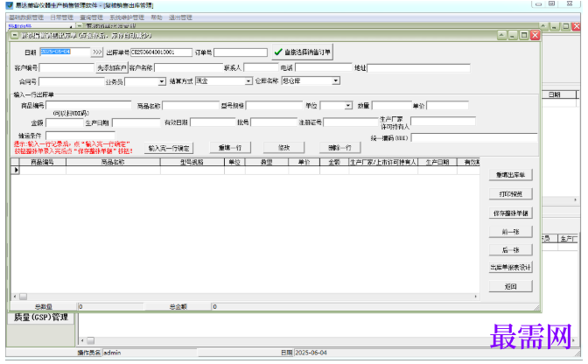Focus the 地址 input field
The image size is (588, 364).
418,68
